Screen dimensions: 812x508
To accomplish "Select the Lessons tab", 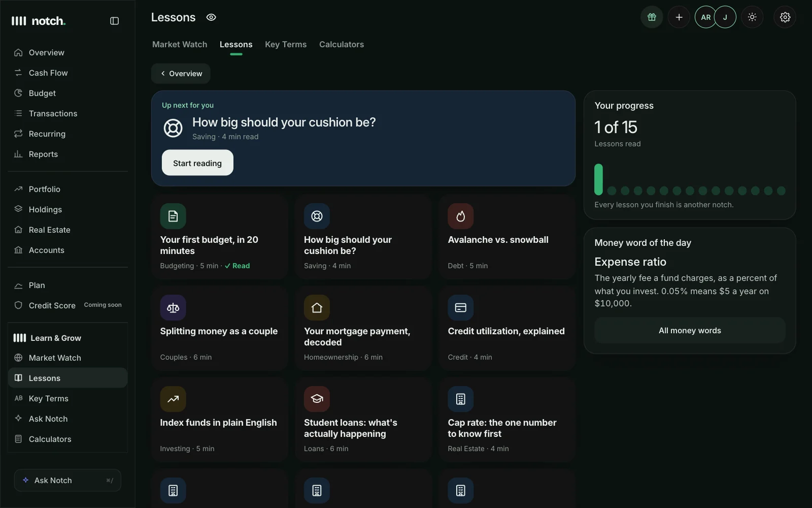I will (x=236, y=45).
